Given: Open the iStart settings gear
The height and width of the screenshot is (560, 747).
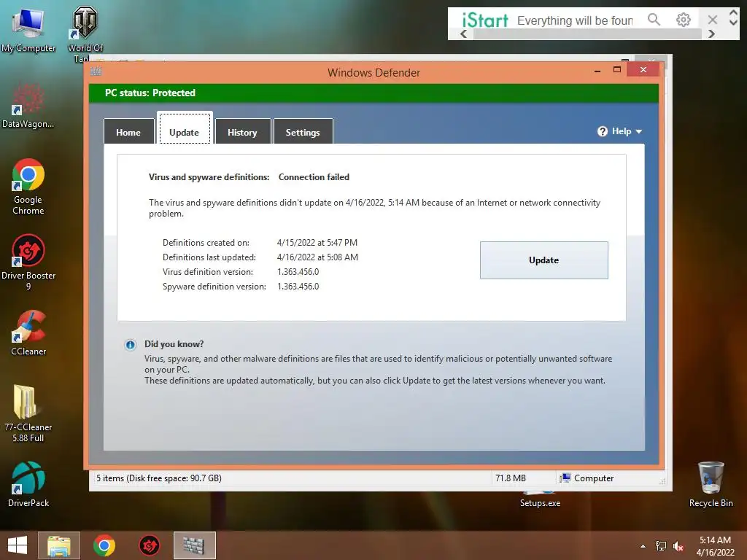Looking at the screenshot, I should 683,20.
